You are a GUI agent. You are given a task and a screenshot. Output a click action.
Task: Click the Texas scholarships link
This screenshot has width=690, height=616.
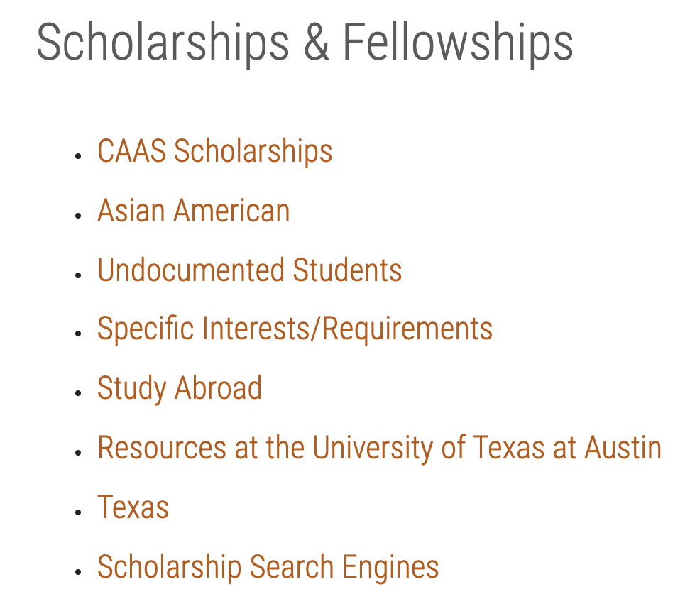pos(133,507)
